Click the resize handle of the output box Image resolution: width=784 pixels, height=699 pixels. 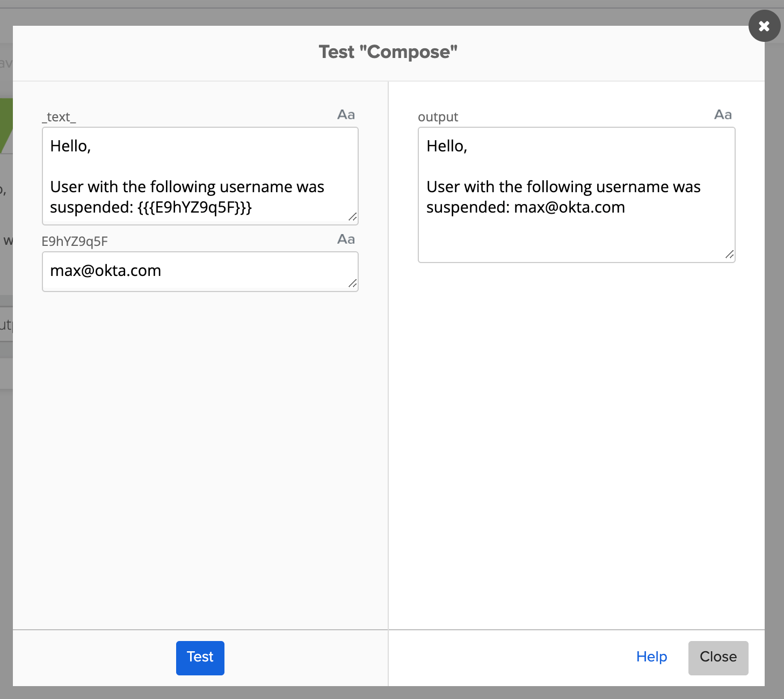[x=729, y=254]
